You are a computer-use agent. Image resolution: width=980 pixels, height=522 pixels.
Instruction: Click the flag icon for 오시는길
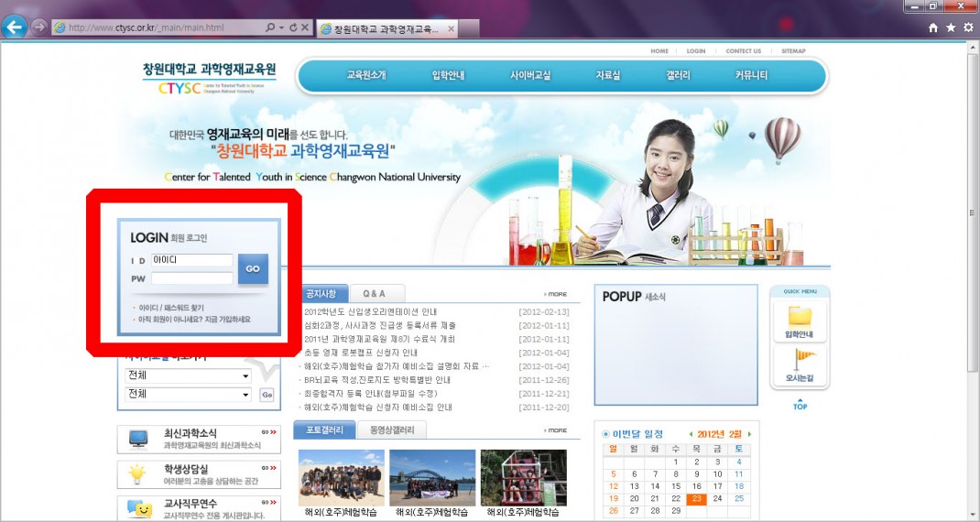[x=800, y=359]
